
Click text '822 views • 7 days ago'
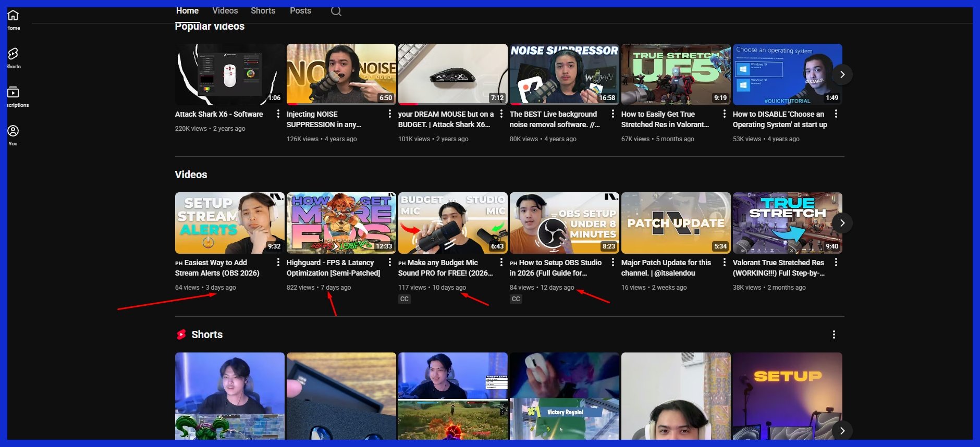[x=318, y=288]
